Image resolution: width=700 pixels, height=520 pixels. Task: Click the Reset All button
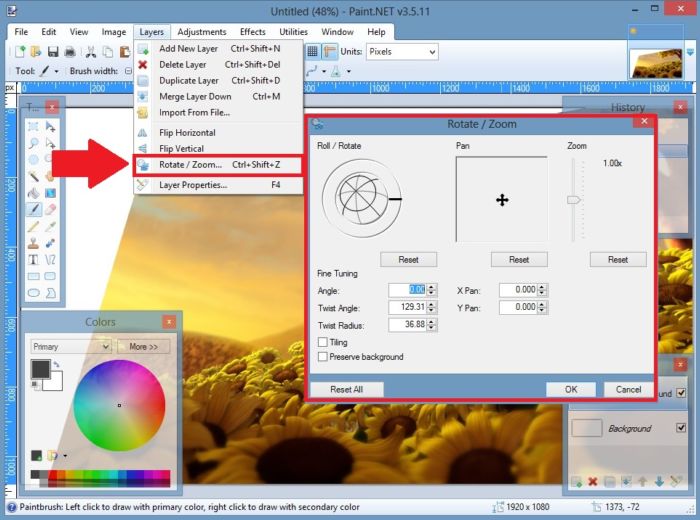347,390
